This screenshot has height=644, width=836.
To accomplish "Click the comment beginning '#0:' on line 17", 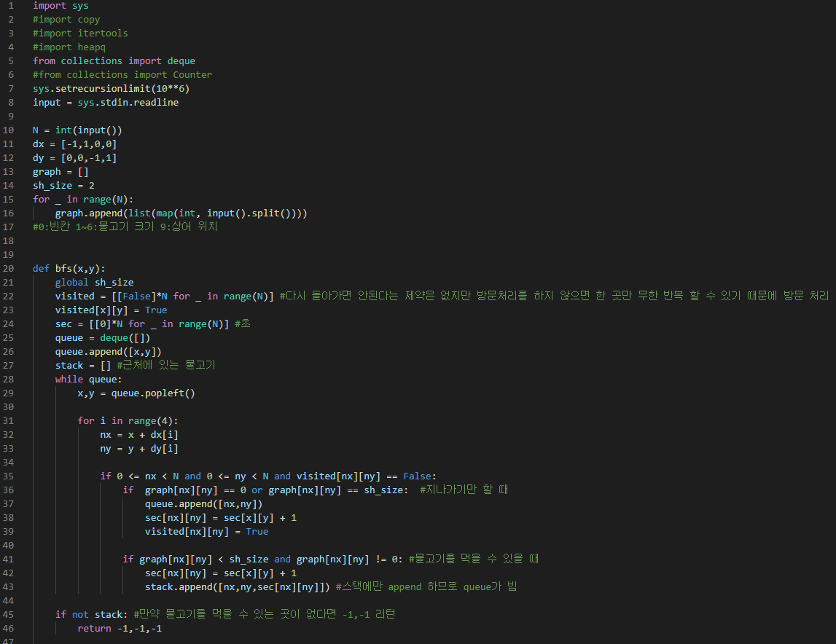I will click(125, 227).
